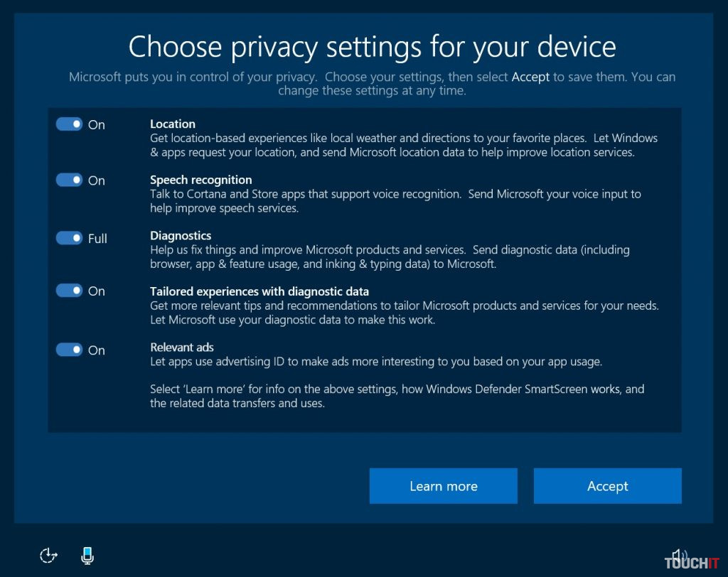
Task: Click the Relevant ads heading
Action: [x=181, y=347]
